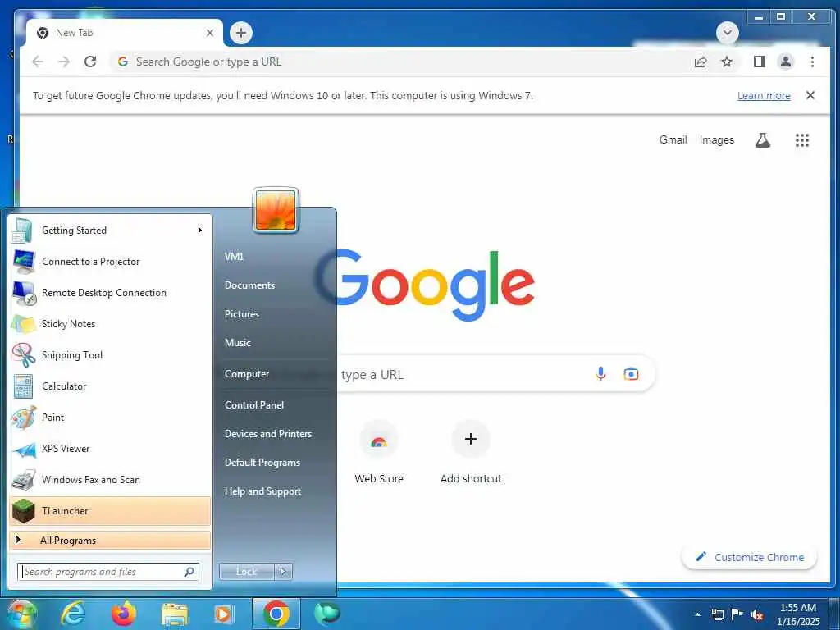Dismiss the Windows 7 update notice
This screenshot has height=630, width=840.
point(810,95)
